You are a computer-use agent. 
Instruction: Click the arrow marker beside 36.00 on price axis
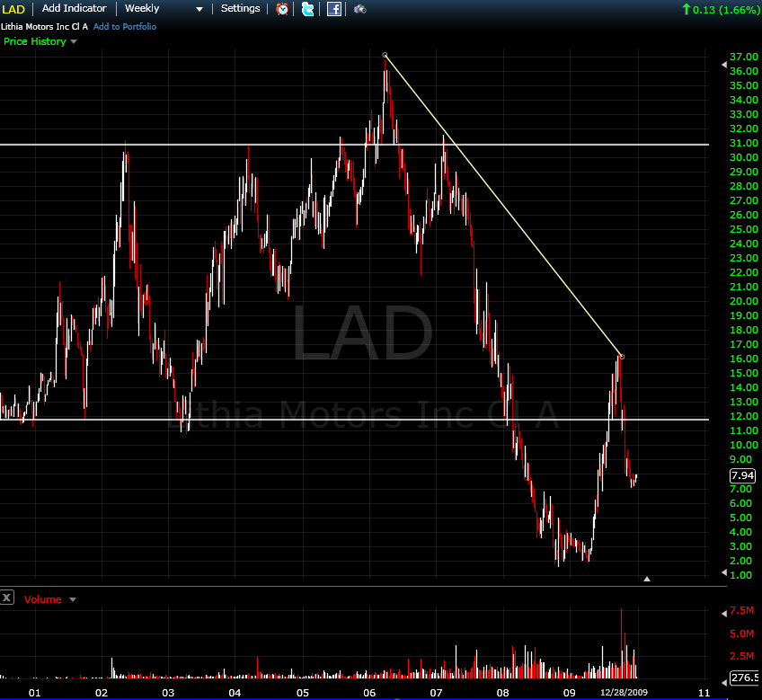724,65
